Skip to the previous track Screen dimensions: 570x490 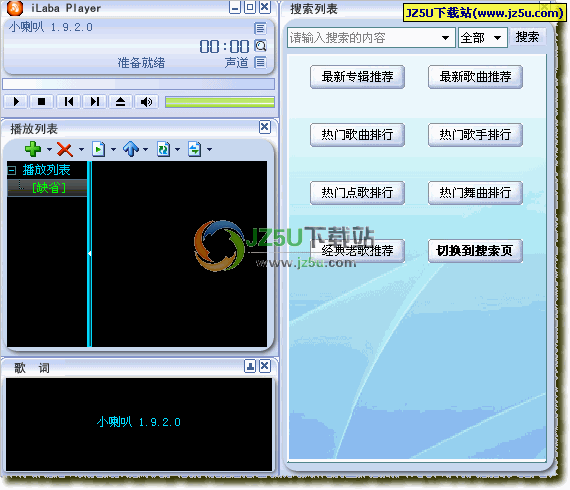click(68, 102)
